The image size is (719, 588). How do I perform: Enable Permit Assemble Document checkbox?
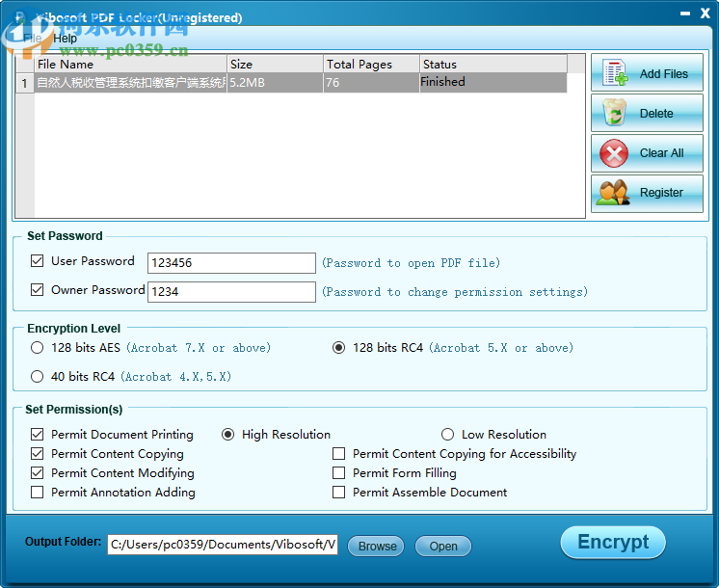[x=339, y=493]
